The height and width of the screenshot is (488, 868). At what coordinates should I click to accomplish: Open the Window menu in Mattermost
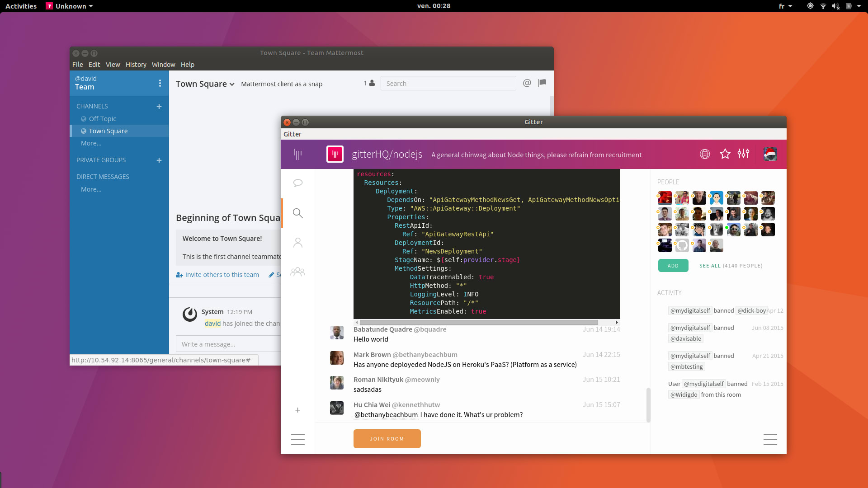[163, 65]
